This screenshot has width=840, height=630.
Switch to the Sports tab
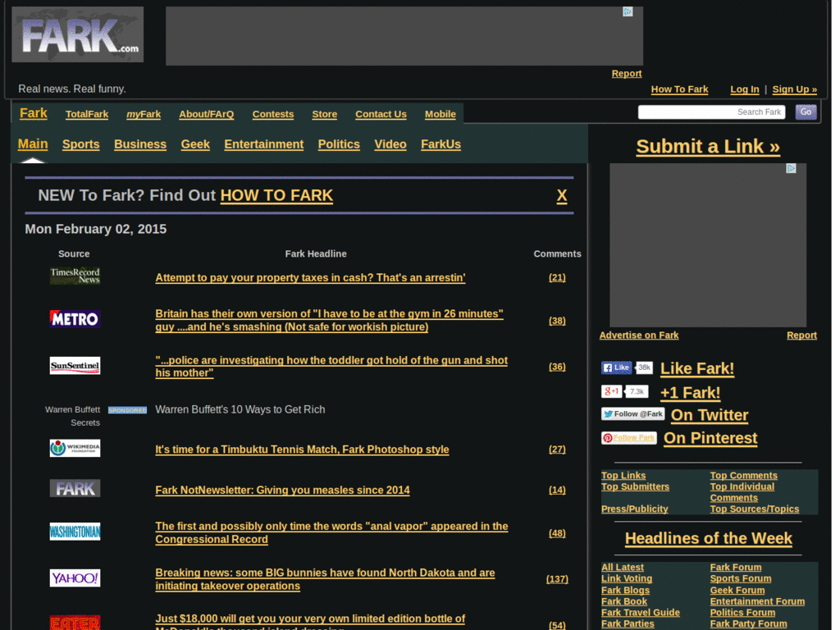click(81, 144)
